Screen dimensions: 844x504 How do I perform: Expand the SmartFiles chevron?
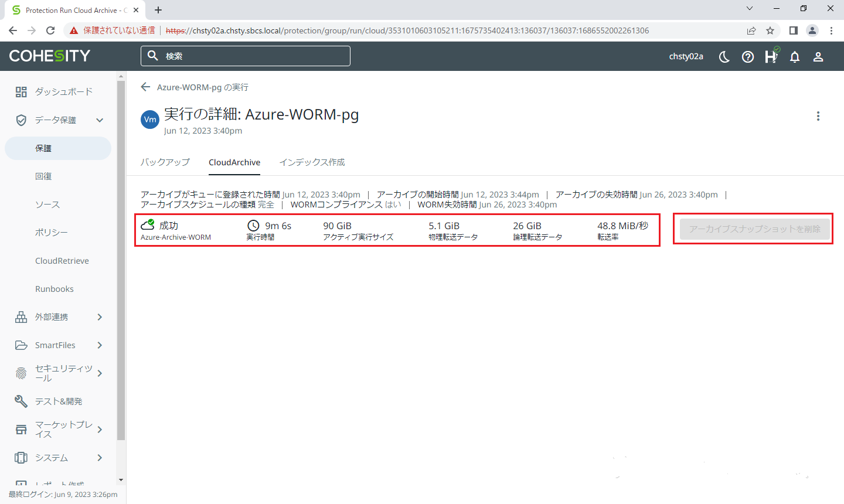[x=100, y=345]
